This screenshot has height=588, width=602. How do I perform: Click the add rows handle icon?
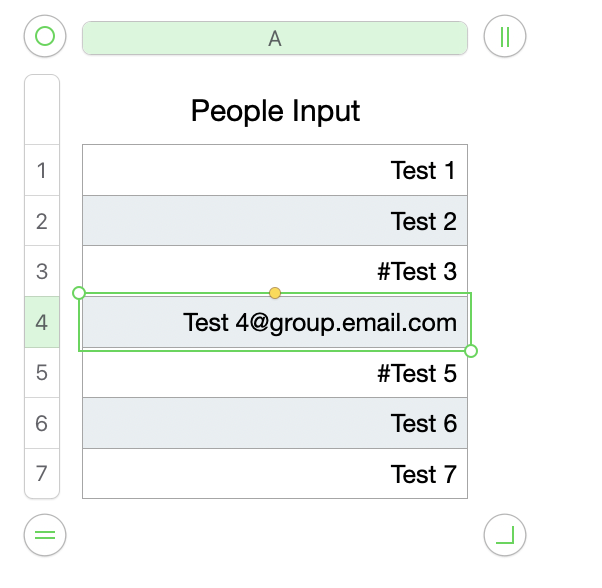point(45,535)
